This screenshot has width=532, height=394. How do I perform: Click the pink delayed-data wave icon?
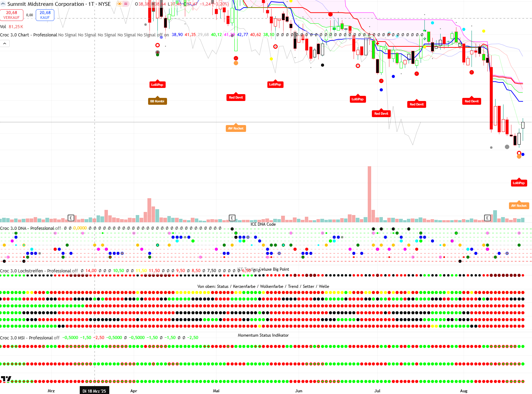(x=126, y=4)
